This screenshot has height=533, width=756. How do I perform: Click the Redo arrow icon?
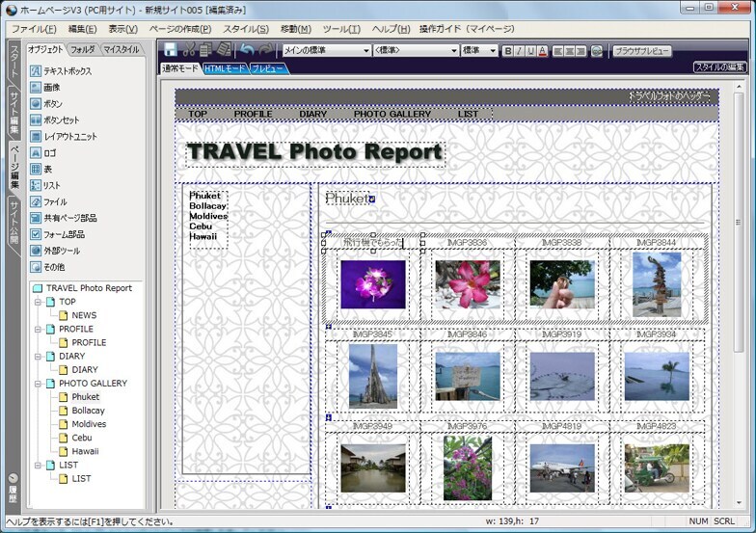pos(266,50)
